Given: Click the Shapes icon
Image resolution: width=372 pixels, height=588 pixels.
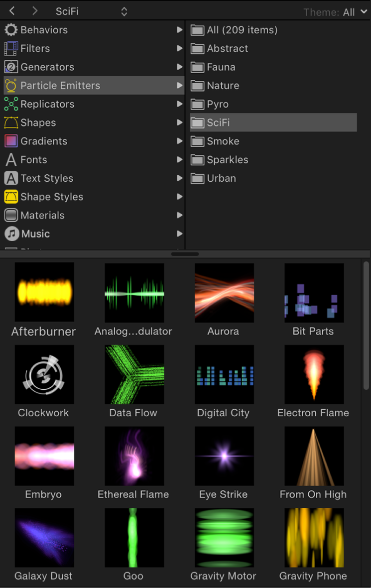Looking at the screenshot, I should pos(11,122).
